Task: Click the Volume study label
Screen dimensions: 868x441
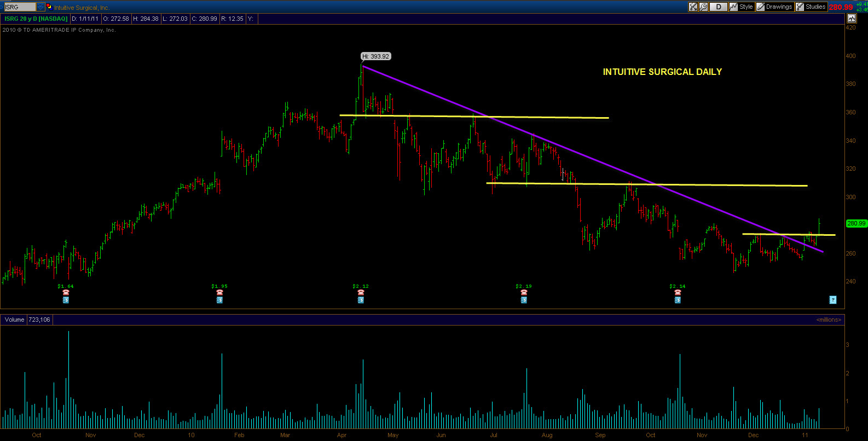Action: tap(15, 320)
